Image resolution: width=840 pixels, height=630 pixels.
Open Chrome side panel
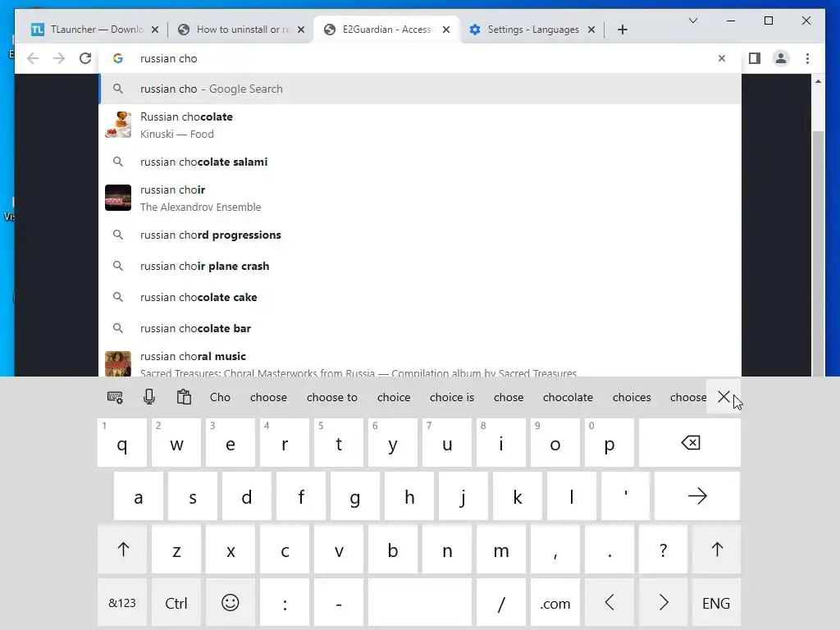point(755,58)
